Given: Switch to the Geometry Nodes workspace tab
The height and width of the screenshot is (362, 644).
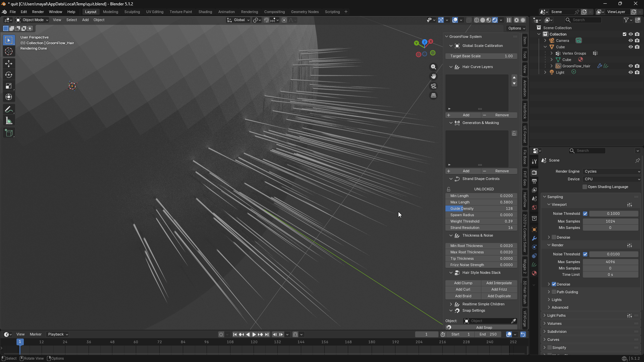Looking at the screenshot, I should click(x=305, y=12).
